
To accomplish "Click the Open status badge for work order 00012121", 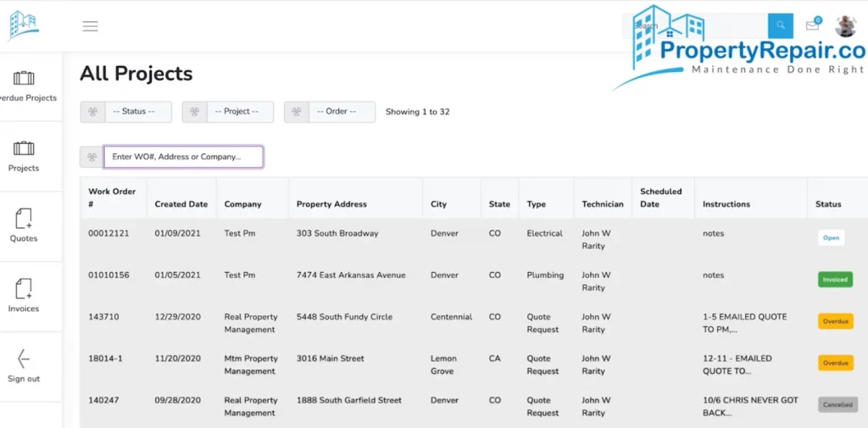I will point(831,238).
